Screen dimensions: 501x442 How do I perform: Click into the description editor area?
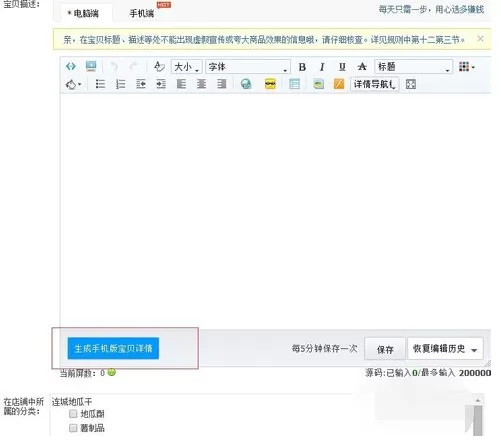pyautogui.click(x=275, y=211)
